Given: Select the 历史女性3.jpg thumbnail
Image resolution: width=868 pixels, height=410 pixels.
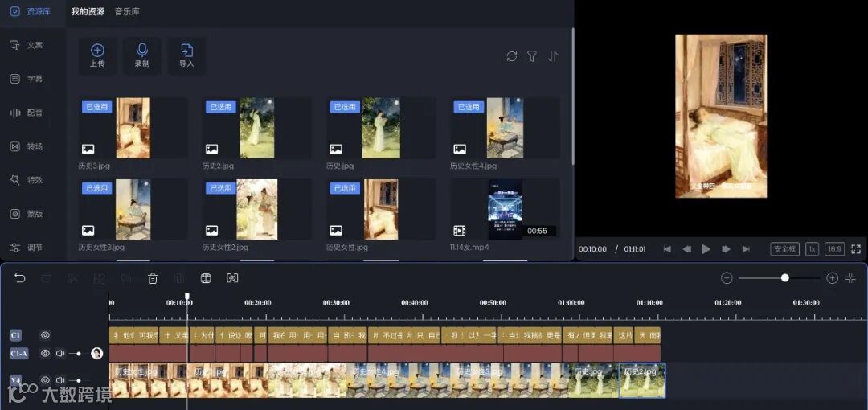Looking at the screenshot, I should pyautogui.click(x=133, y=210).
